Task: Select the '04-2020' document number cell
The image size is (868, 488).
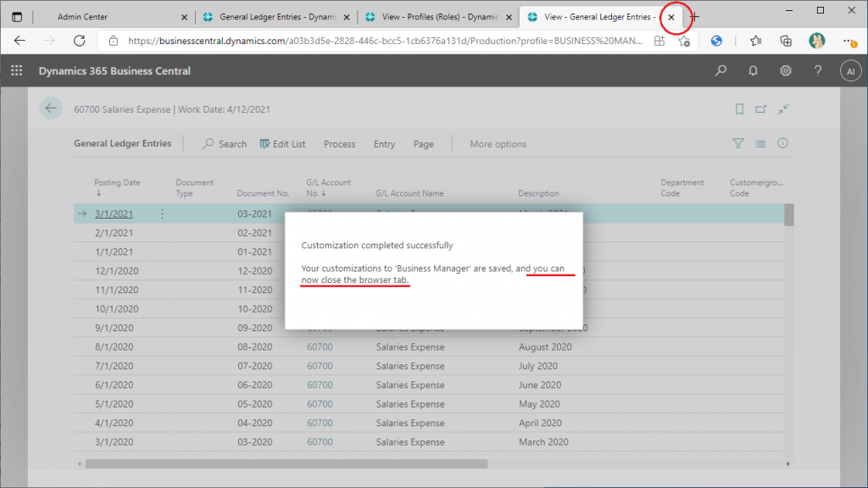Action: 254,423
